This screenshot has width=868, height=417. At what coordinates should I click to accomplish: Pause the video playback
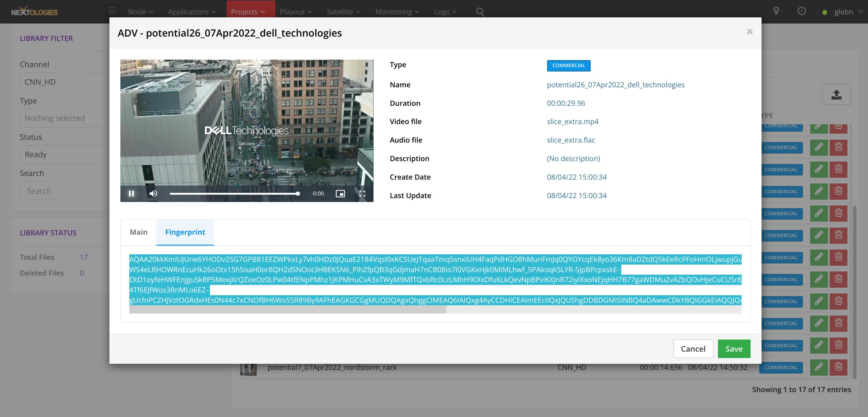click(131, 194)
